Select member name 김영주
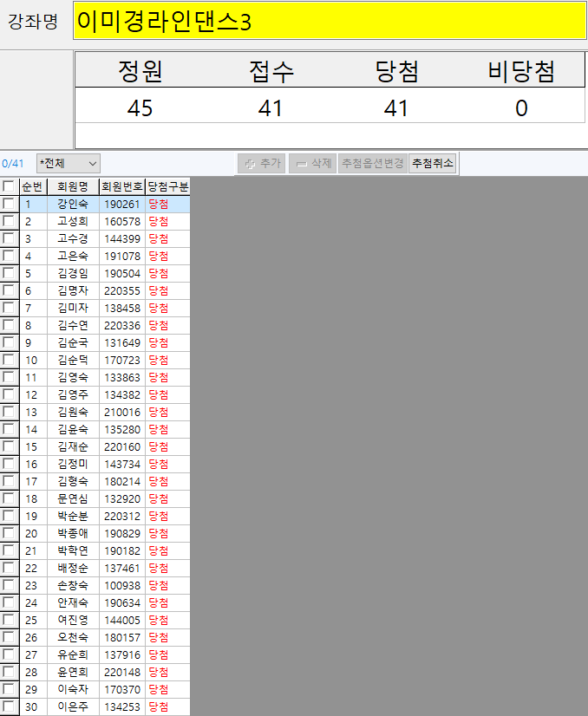 73,395
